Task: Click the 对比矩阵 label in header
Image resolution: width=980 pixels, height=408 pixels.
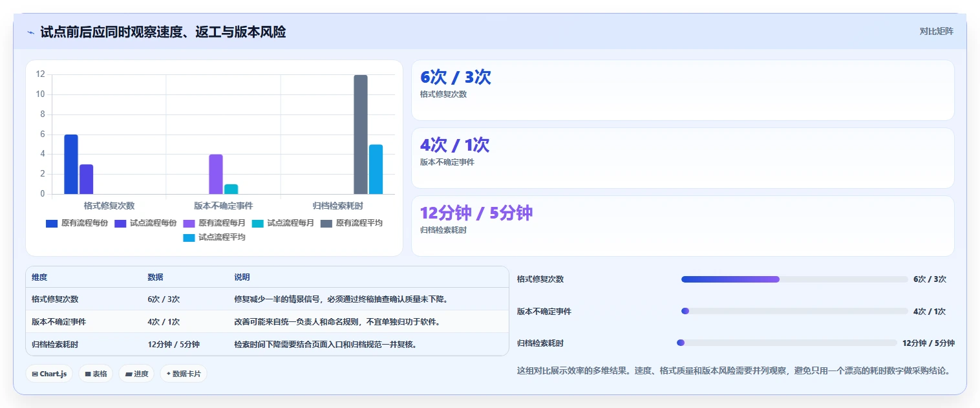Action: [936, 31]
